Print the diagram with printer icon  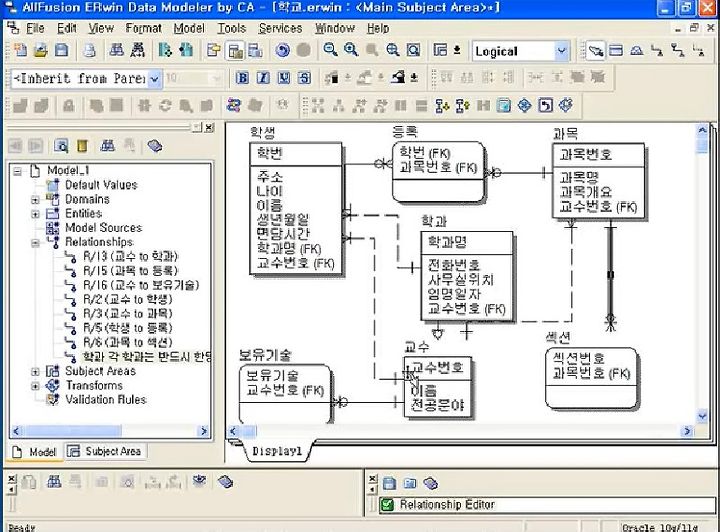click(90, 50)
